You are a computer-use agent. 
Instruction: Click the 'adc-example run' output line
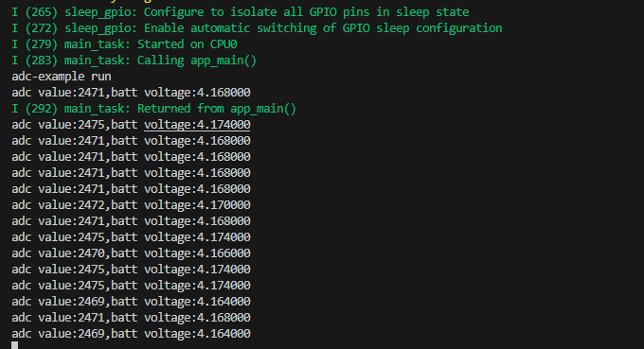pyautogui.click(x=62, y=77)
